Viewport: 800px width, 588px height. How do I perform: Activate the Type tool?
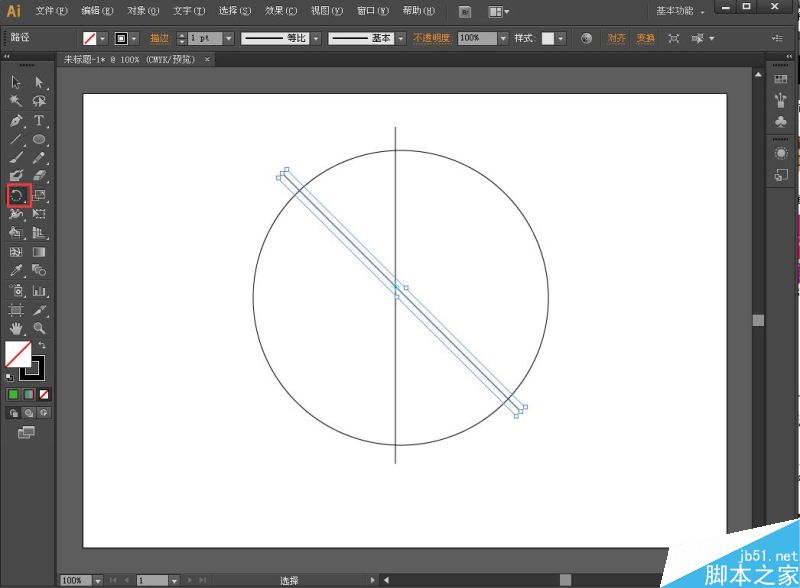tap(39, 120)
